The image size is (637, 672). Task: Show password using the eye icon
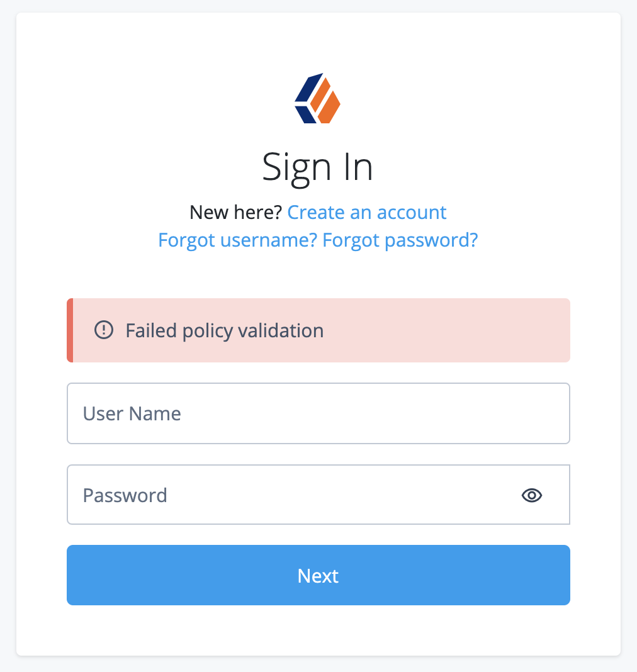pos(532,495)
